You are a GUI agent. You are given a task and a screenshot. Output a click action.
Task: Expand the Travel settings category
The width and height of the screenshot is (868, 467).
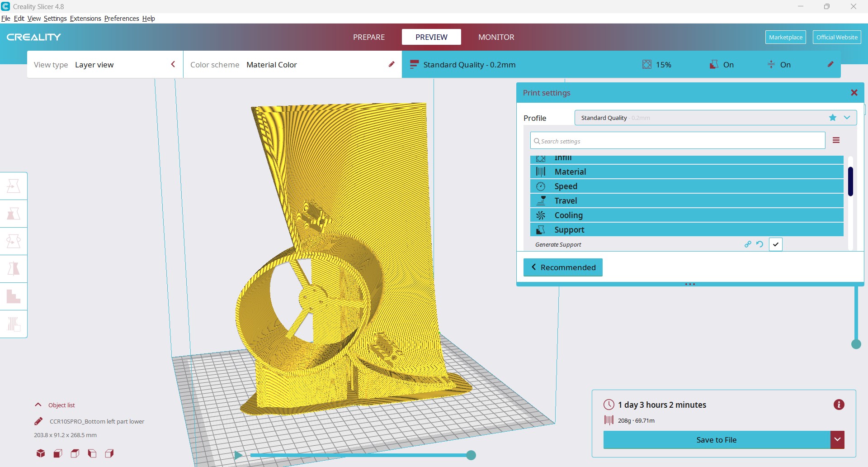coord(687,200)
